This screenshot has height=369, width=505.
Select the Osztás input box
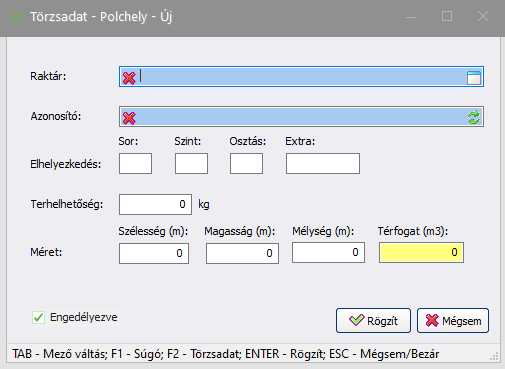(x=246, y=163)
